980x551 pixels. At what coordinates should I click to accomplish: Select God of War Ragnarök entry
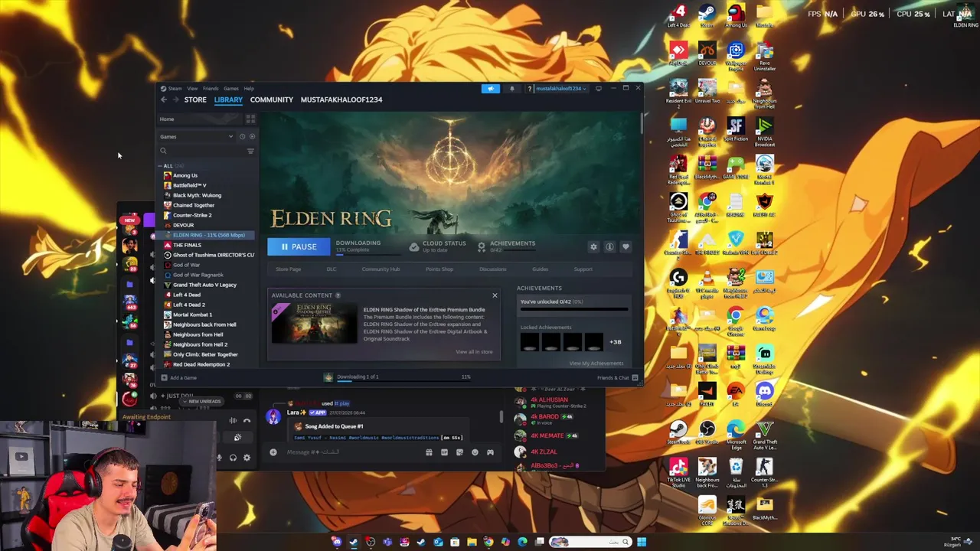[x=198, y=275]
